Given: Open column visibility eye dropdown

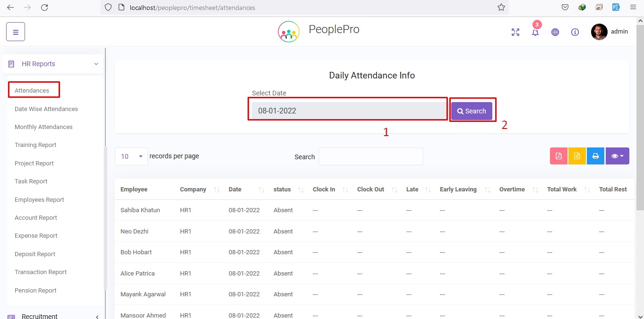Looking at the screenshot, I should pyautogui.click(x=617, y=156).
